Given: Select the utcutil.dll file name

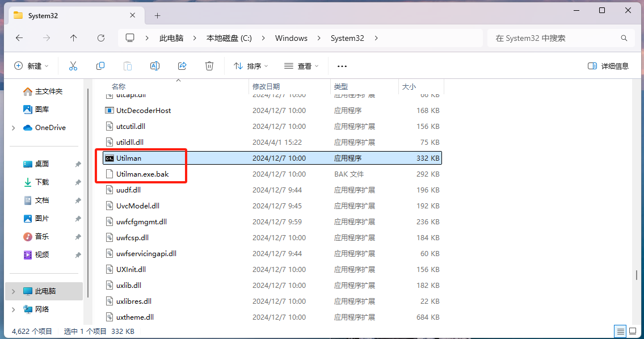Looking at the screenshot, I should click(x=131, y=127).
